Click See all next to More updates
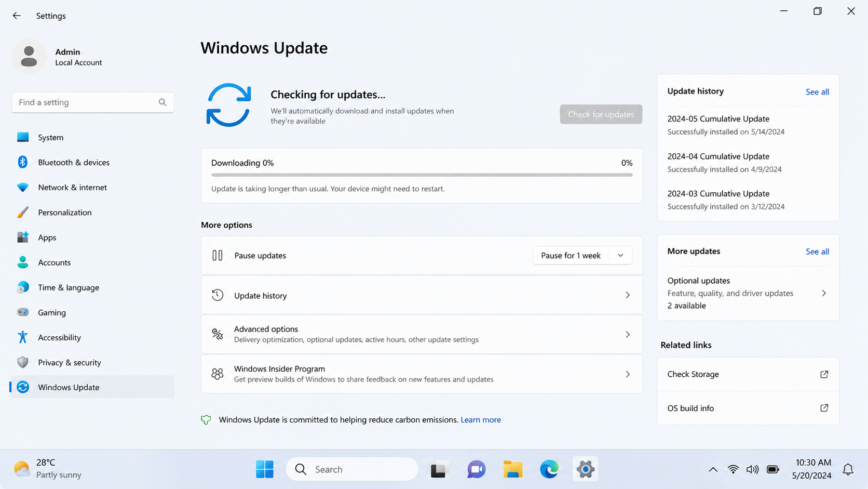 (x=817, y=252)
